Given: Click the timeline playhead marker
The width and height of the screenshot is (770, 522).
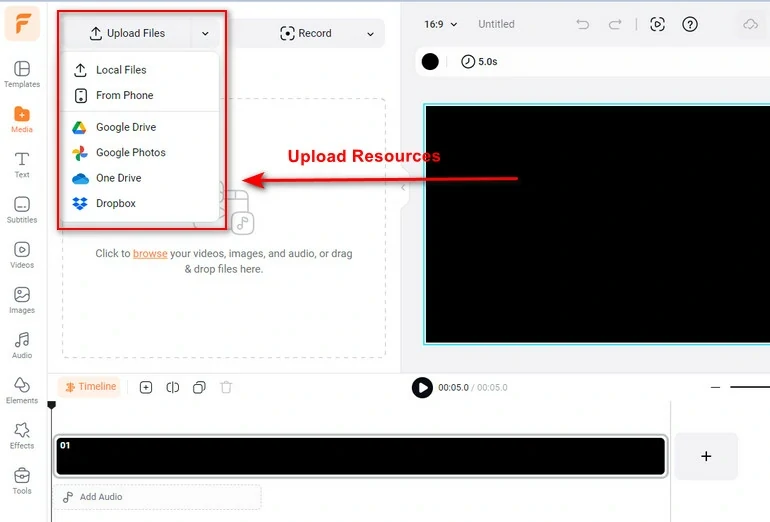Looking at the screenshot, I should [x=51, y=405].
